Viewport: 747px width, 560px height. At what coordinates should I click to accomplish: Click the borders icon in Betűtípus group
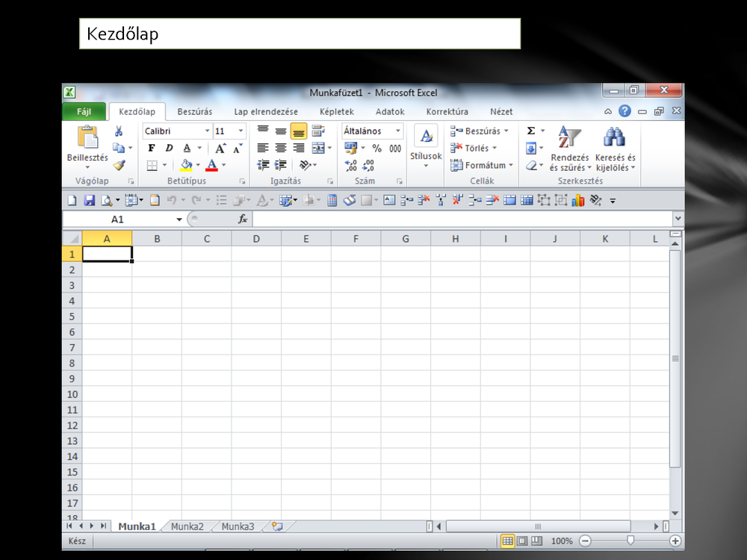coord(152,165)
